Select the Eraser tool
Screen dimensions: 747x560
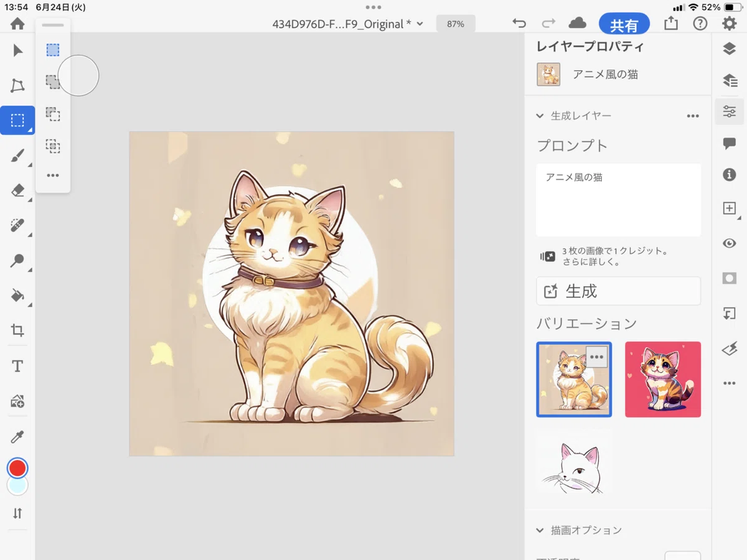17,190
